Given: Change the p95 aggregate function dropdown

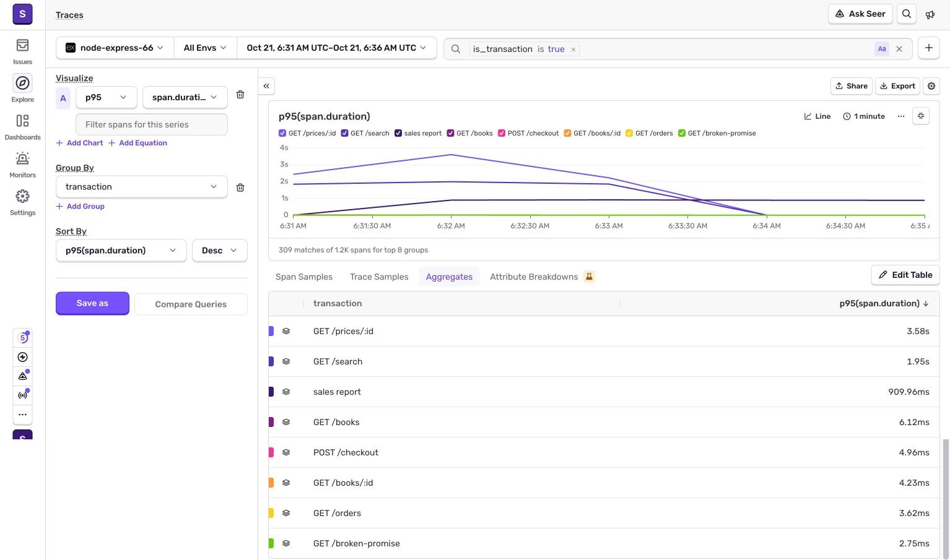Looking at the screenshot, I should [x=106, y=97].
